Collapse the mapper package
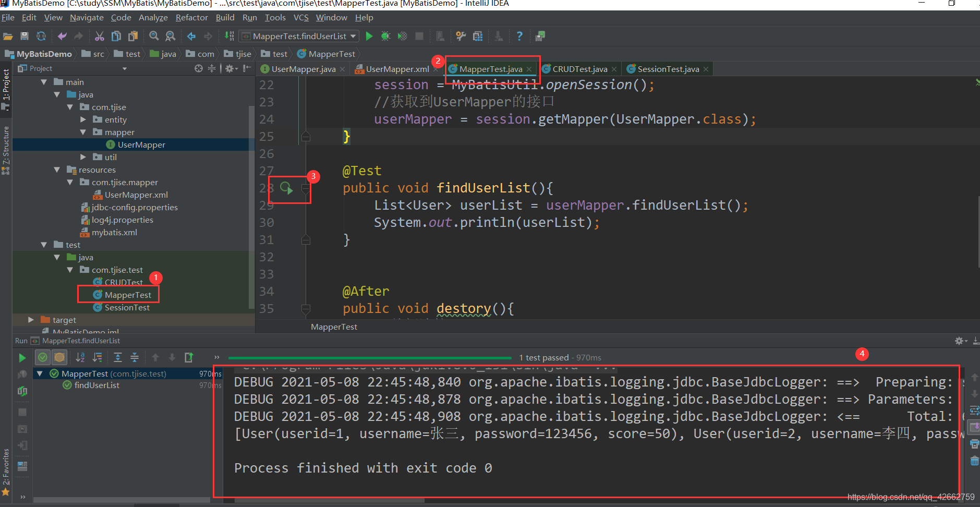 pyautogui.click(x=83, y=132)
